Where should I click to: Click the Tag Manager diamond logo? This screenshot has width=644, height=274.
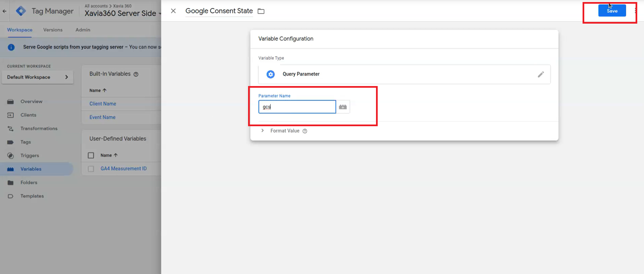[21, 11]
